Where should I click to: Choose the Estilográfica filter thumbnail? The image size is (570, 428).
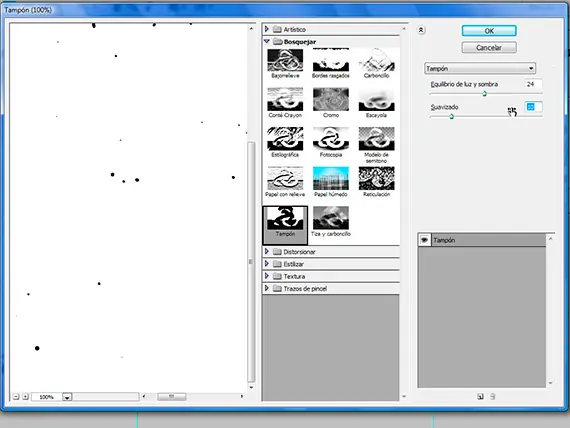[285, 139]
